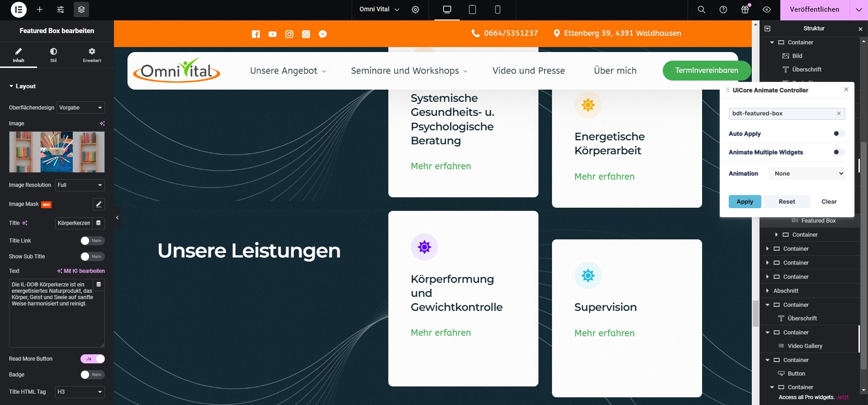This screenshot has height=405, width=868.
Task: Switch to tablet preview mode
Action: tap(472, 10)
